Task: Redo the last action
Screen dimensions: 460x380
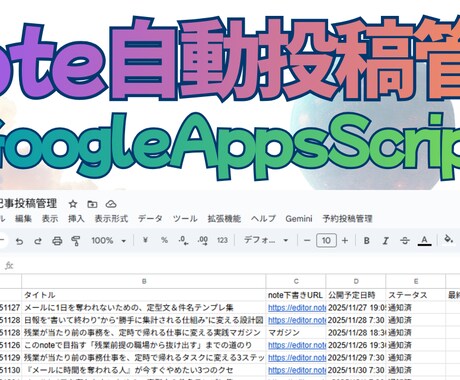Action: pyautogui.click(x=38, y=241)
